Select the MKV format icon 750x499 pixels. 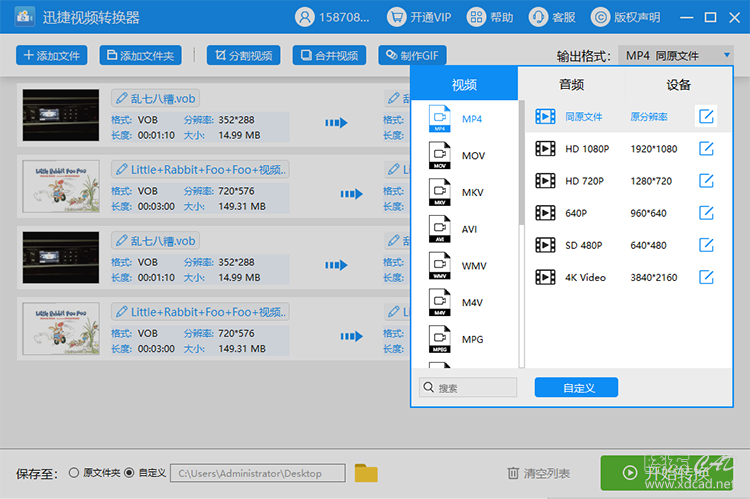click(440, 192)
